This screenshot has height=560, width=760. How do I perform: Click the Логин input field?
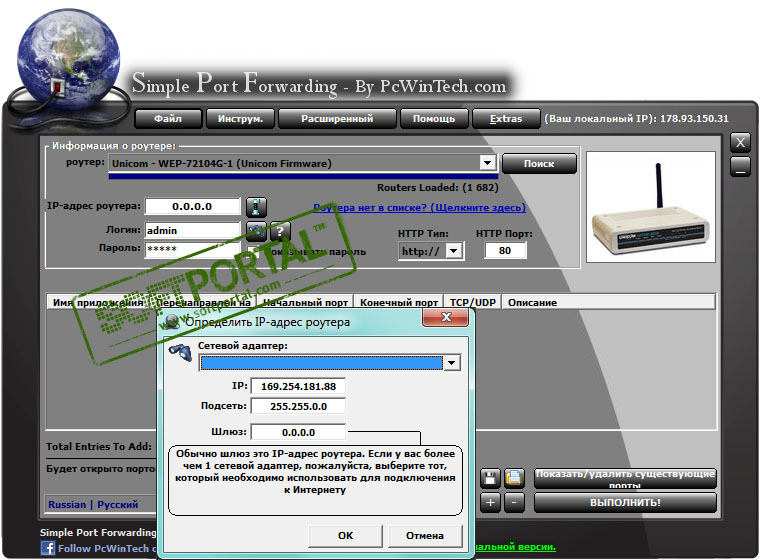coord(192,230)
